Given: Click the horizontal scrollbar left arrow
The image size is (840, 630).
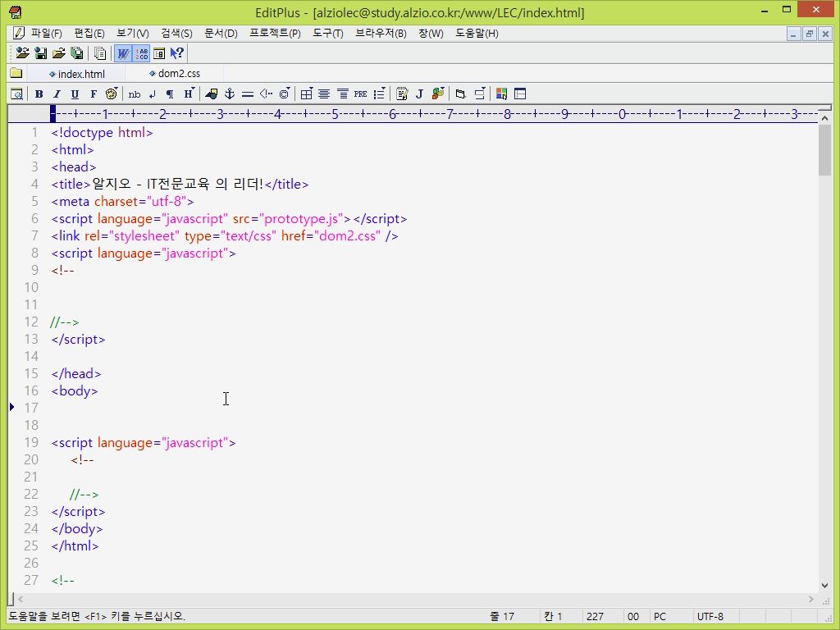Looking at the screenshot, I should 21,599.
